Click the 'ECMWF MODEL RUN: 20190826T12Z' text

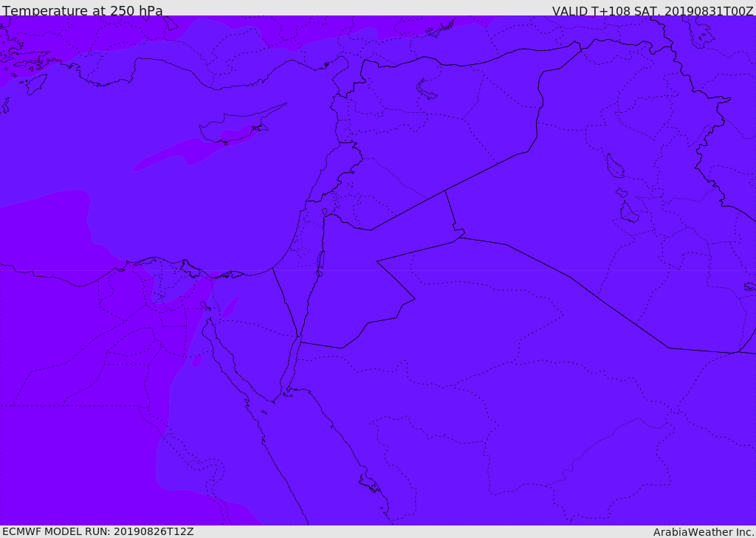pyautogui.click(x=98, y=531)
